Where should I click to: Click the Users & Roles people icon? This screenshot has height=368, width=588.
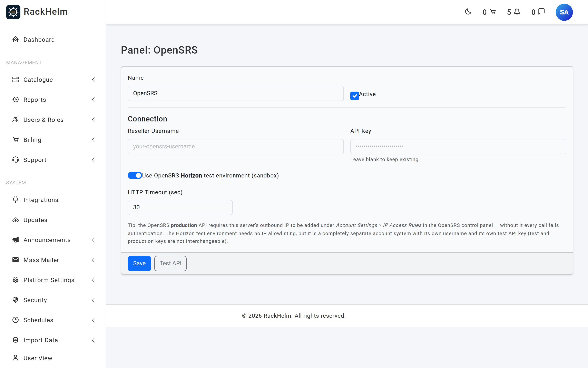(x=16, y=120)
